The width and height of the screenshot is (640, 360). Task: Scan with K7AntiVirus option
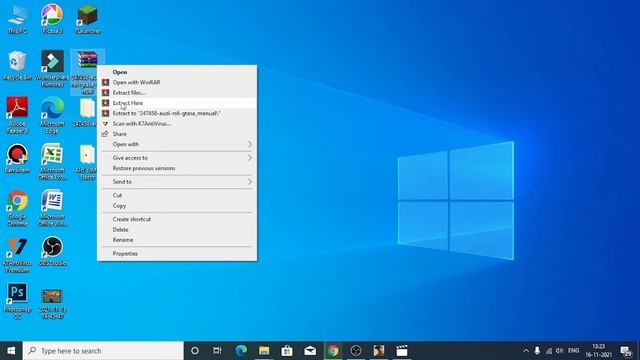click(177, 124)
